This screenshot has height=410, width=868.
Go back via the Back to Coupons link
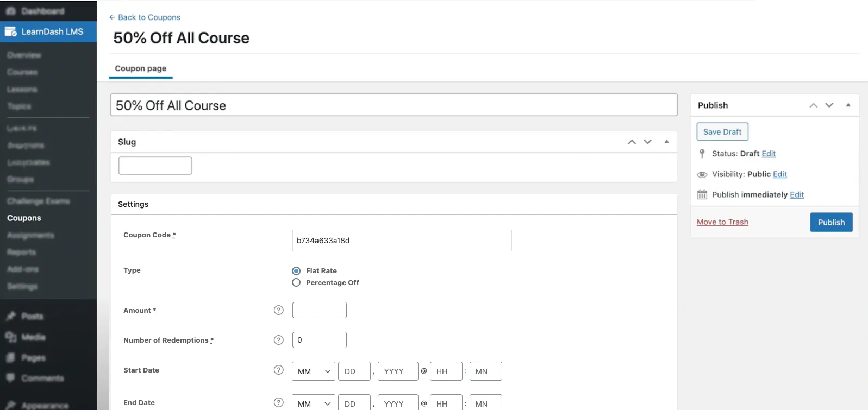click(x=145, y=17)
